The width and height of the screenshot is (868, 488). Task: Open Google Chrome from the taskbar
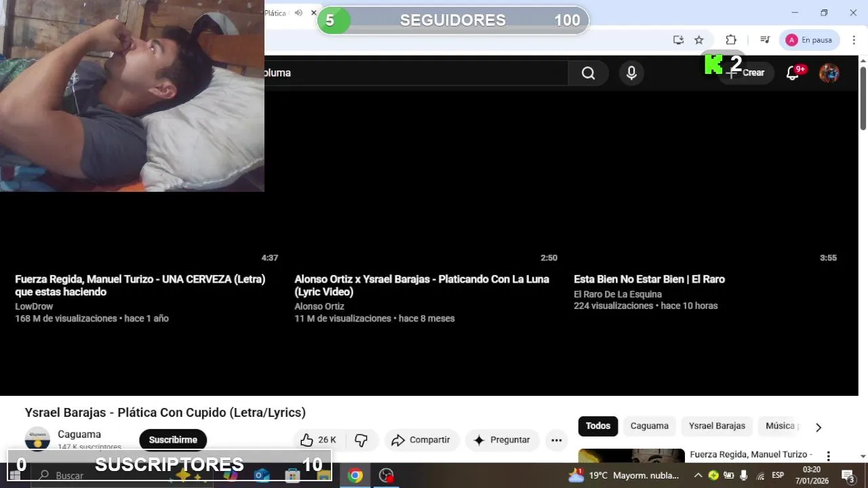[355, 475]
